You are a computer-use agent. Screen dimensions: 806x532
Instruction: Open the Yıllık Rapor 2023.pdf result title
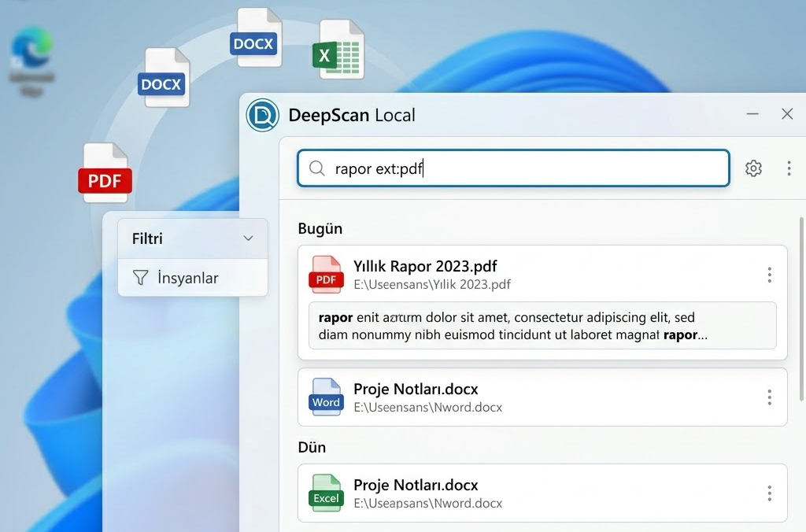(425, 266)
